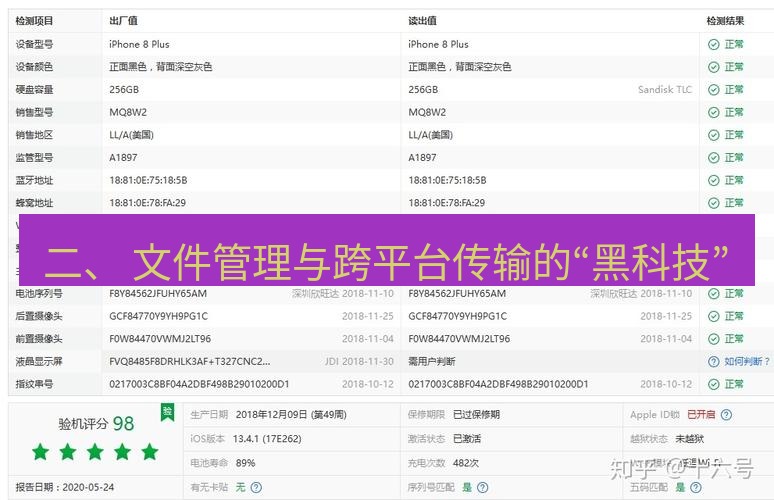Click the green check icon in 蜂窝地址 row
Screen dimensions: 774x500
[x=713, y=203]
